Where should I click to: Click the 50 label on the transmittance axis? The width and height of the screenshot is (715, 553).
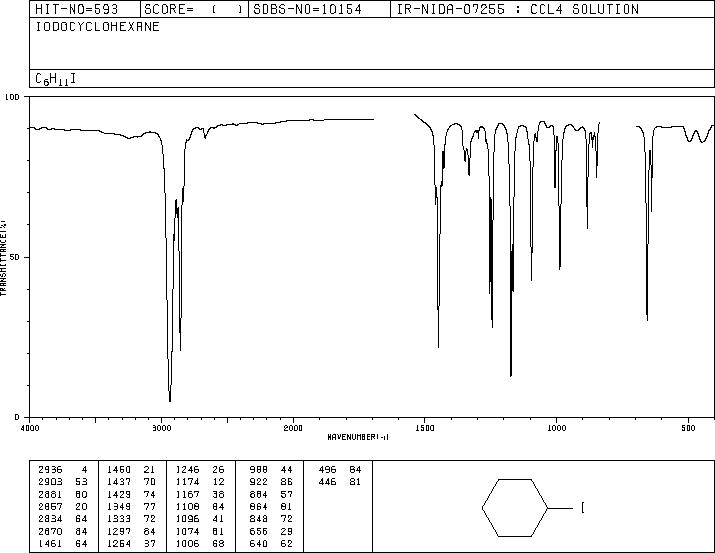(14, 257)
